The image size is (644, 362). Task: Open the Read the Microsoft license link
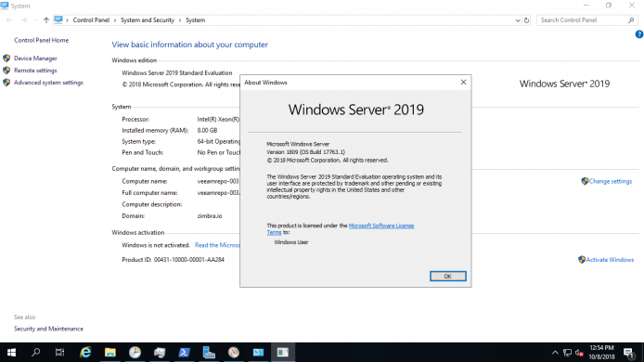tap(217, 245)
